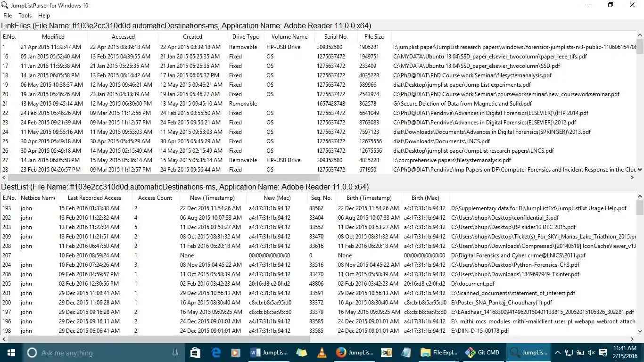
Task: Select the I:\comprehensive papers\filesystemanalysis.pdf row
Action: click(x=318, y=160)
